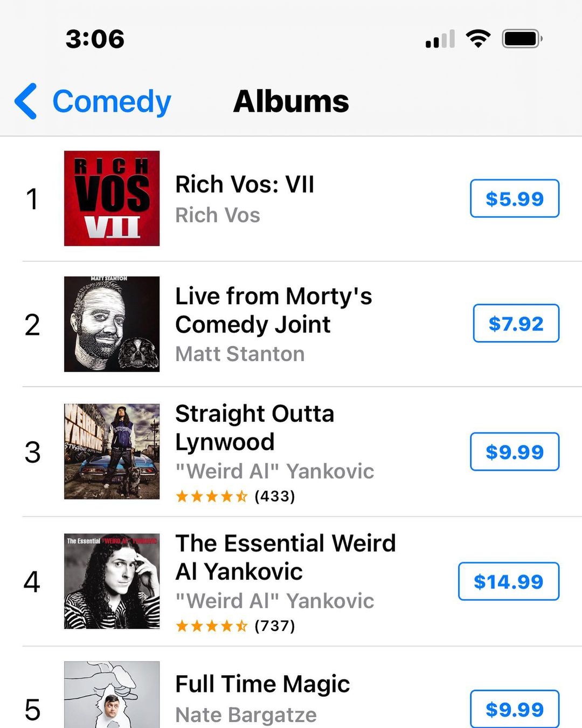The width and height of the screenshot is (582, 728).
Task: Tap the Full Time Magic title
Action: tap(262, 684)
